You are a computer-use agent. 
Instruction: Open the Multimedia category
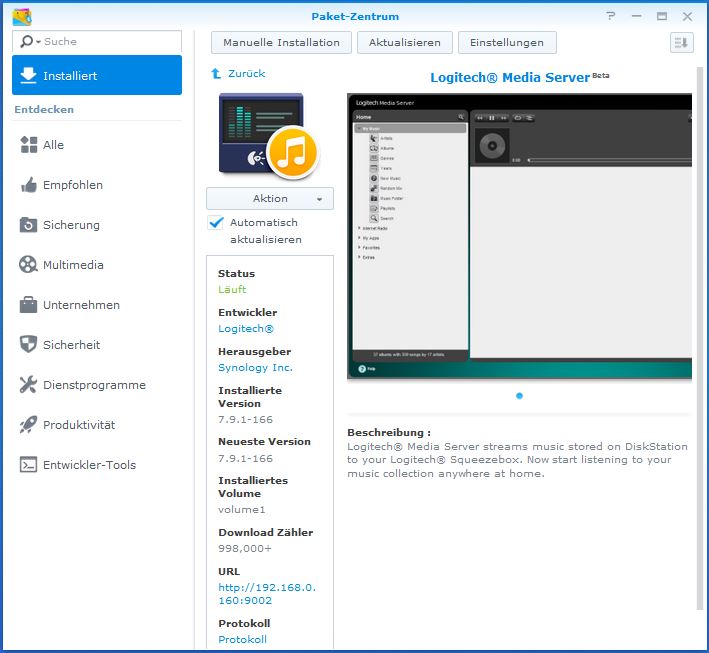click(x=97, y=265)
